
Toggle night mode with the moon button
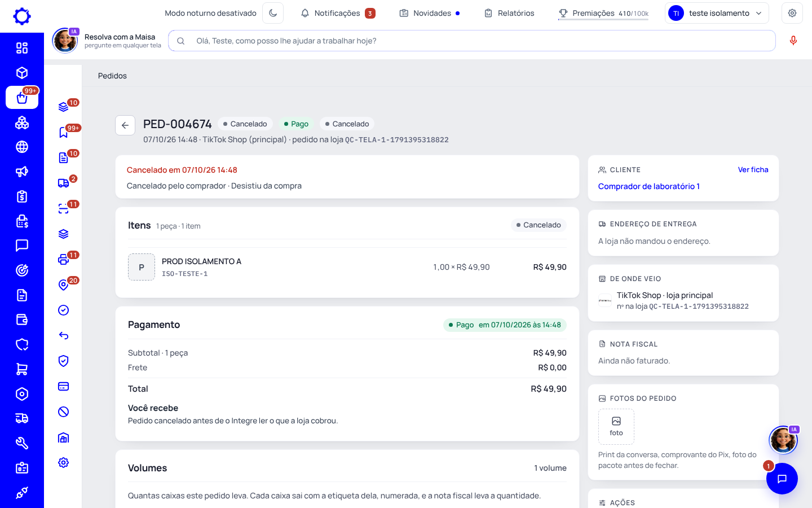click(273, 13)
